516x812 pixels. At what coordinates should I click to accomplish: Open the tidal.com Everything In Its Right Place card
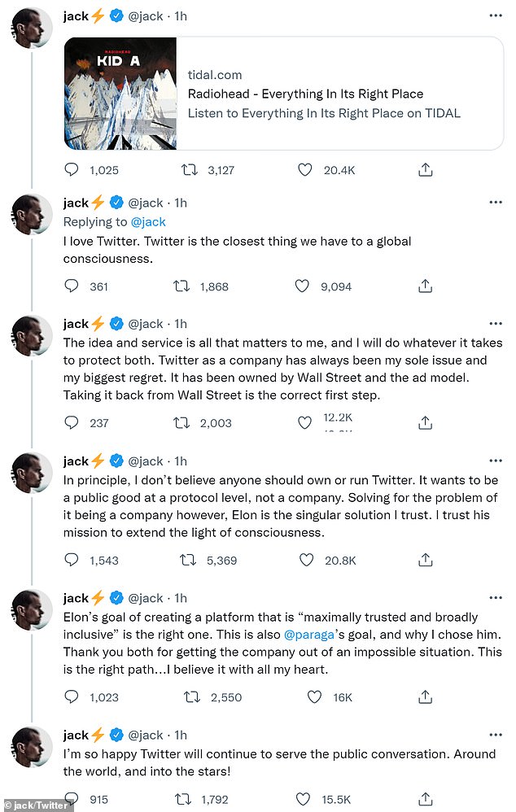(x=324, y=94)
